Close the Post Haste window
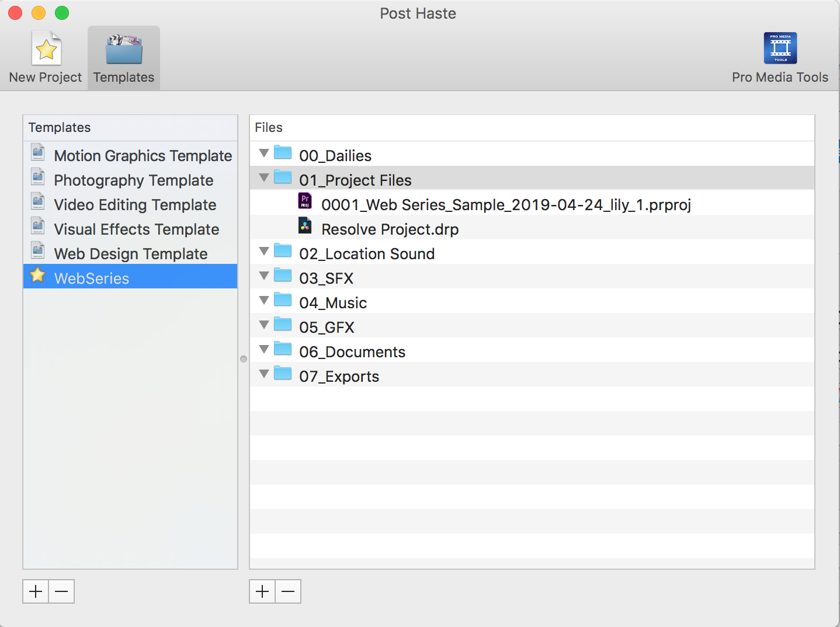 [16, 13]
